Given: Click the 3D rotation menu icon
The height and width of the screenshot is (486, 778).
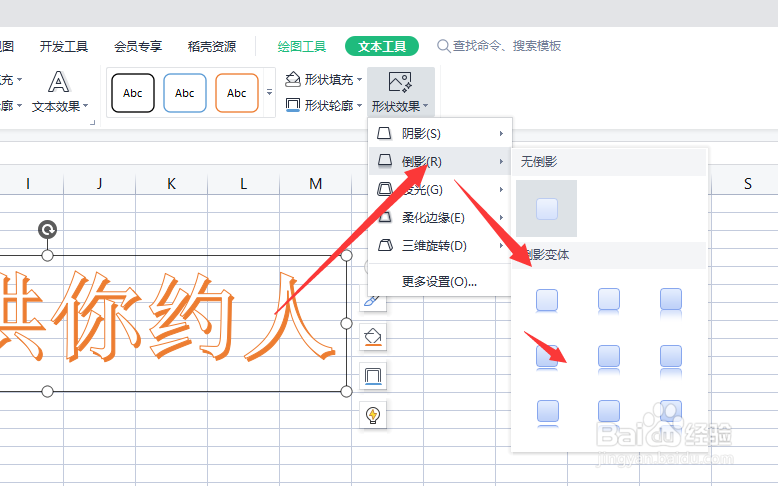Looking at the screenshot, I should point(386,245).
